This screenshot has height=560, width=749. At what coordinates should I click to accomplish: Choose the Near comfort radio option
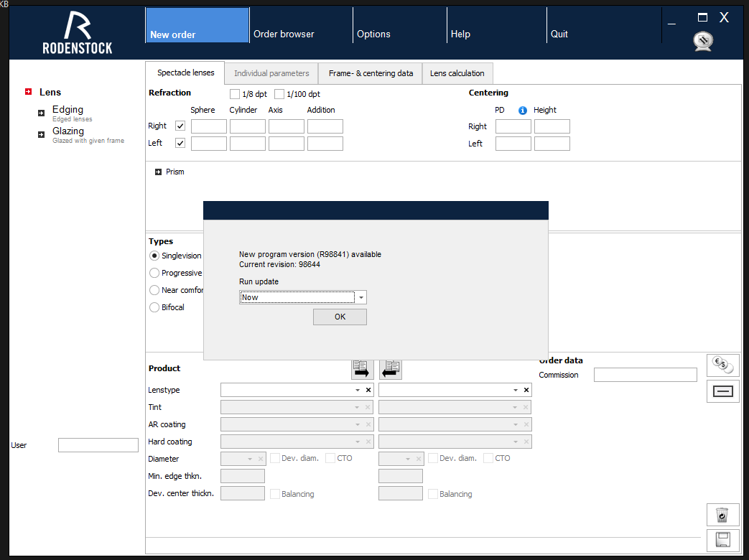pyautogui.click(x=154, y=290)
